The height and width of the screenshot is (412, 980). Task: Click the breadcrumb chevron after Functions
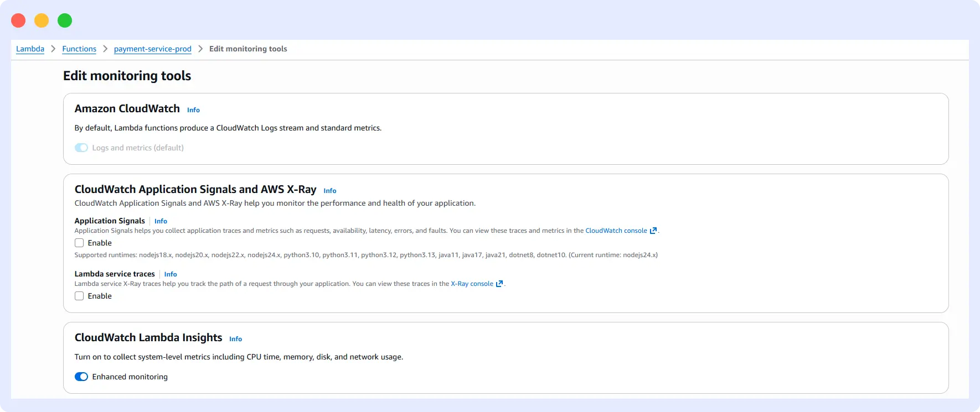[105, 49]
